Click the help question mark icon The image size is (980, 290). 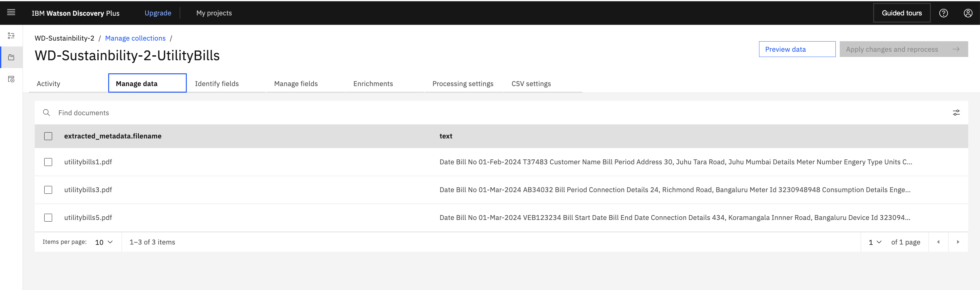click(943, 13)
